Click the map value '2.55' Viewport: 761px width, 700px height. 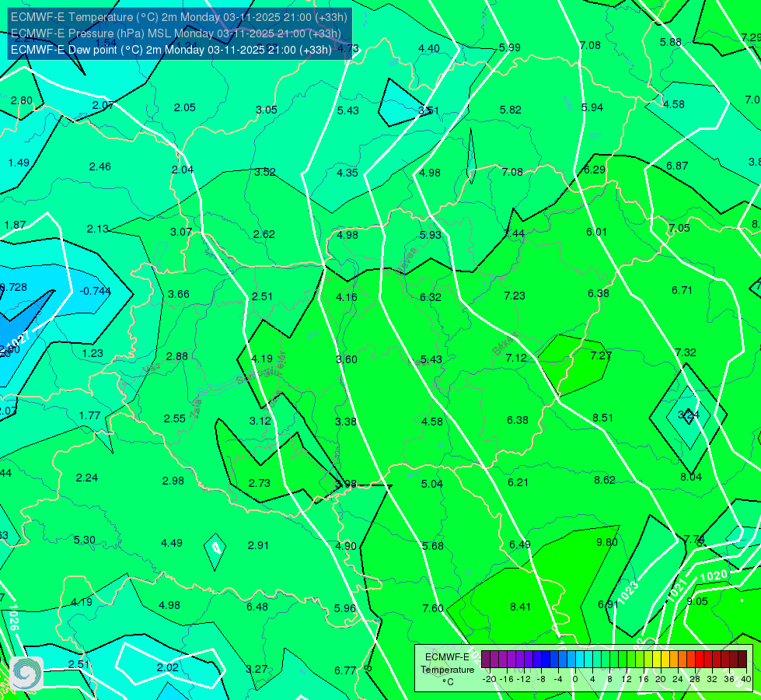click(x=175, y=418)
